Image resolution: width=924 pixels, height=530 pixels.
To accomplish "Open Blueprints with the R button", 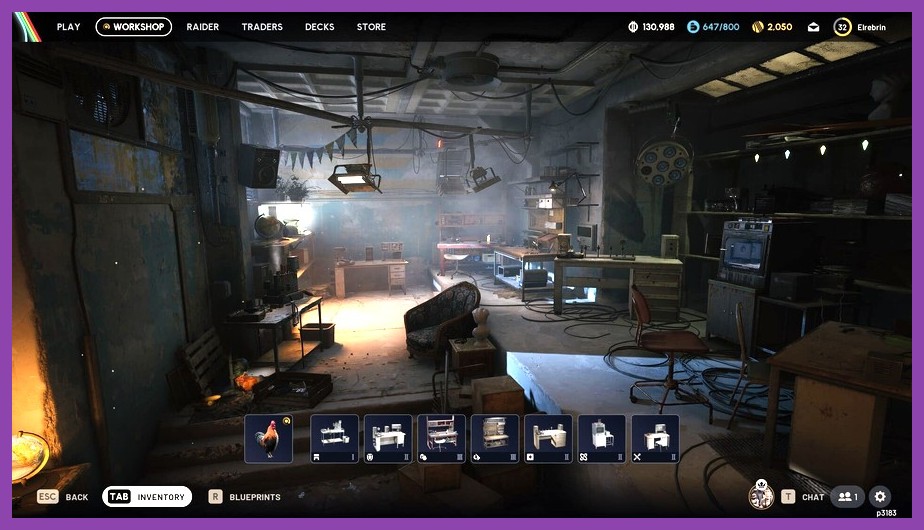I will click(x=245, y=497).
